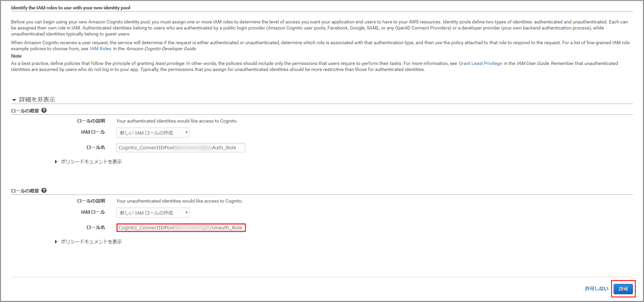Click heading 'Identify the IAM roles to use with your new identity pool'
Screen dimensions: 644x302
tap(71, 8)
